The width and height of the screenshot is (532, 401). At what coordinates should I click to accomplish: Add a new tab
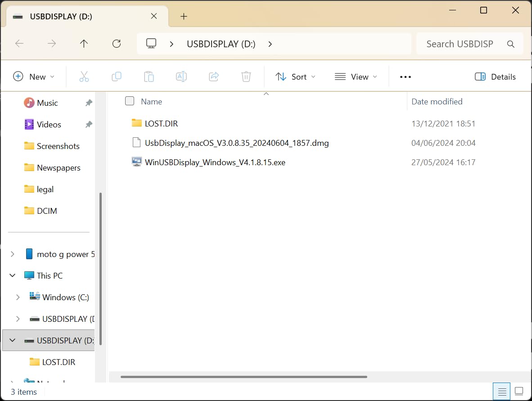184,17
